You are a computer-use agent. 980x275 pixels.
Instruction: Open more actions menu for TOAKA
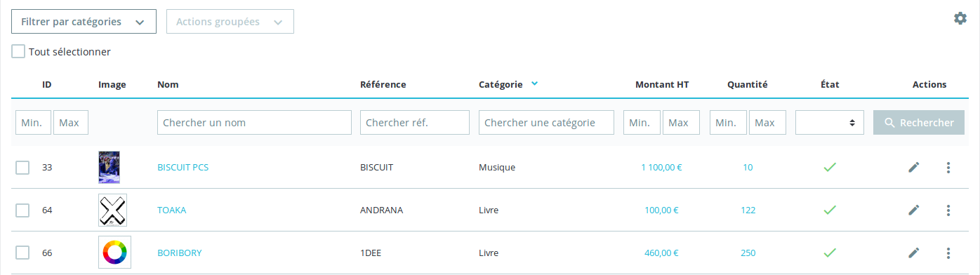[x=948, y=210]
